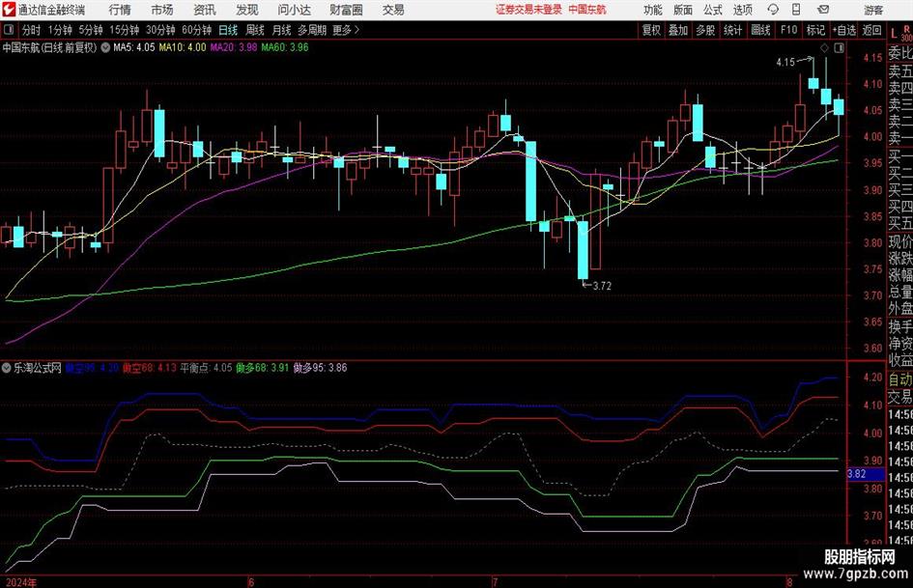Open the 交易 menu

[393, 10]
